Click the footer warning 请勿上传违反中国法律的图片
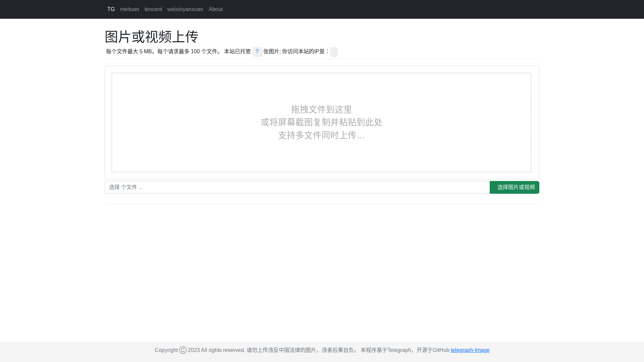644x362 pixels. (281, 350)
